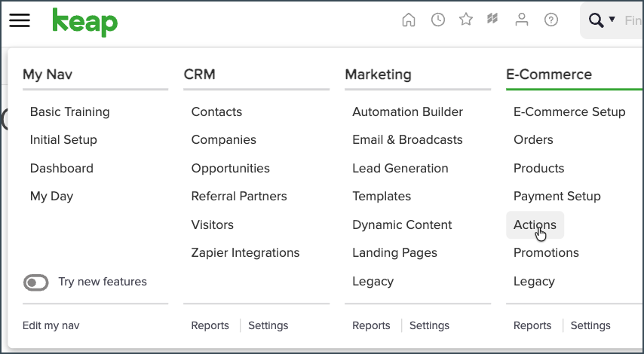Click the E-Commerce heading
The width and height of the screenshot is (644, 354).
click(549, 75)
